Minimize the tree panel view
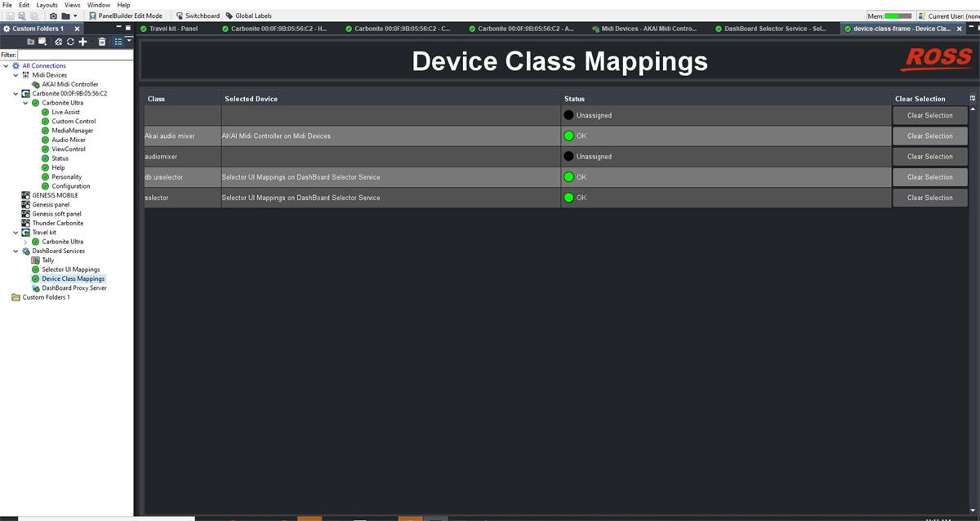 pos(118,28)
